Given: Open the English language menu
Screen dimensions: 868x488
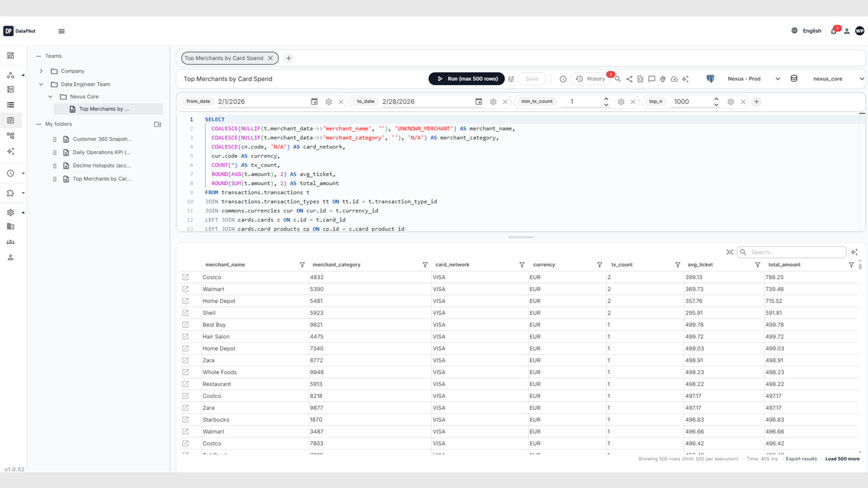Looking at the screenshot, I should tap(807, 31).
